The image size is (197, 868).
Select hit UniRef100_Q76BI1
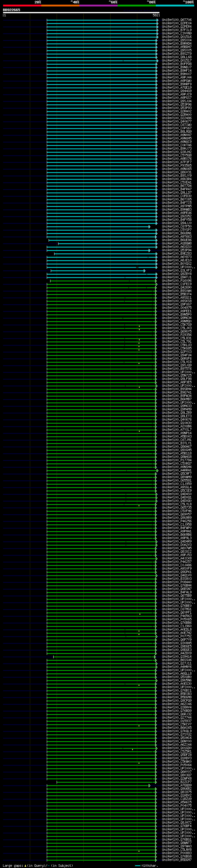[177, 690]
